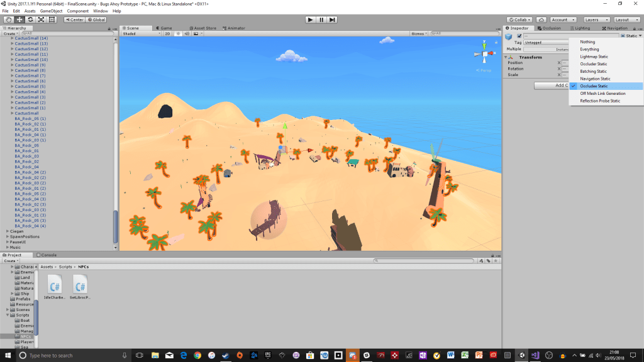Toggle scene lighting sun icon
The height and width of the screenshot is (362, 644).
(x=178, y=33)
